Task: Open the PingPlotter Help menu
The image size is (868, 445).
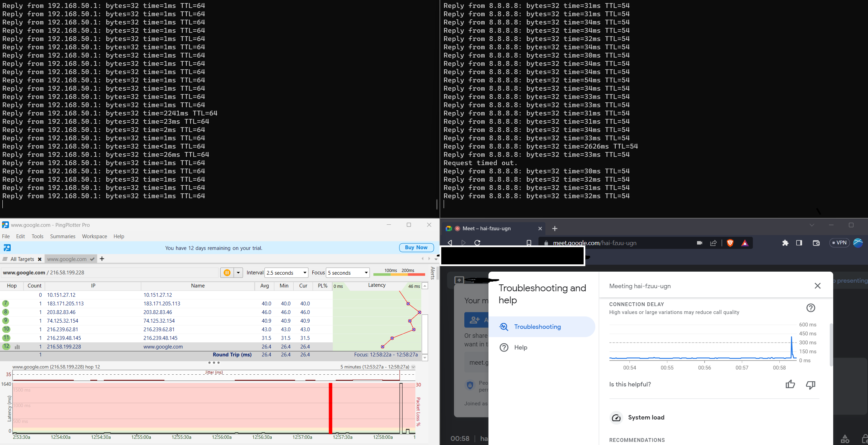Action: pos(119,236)
